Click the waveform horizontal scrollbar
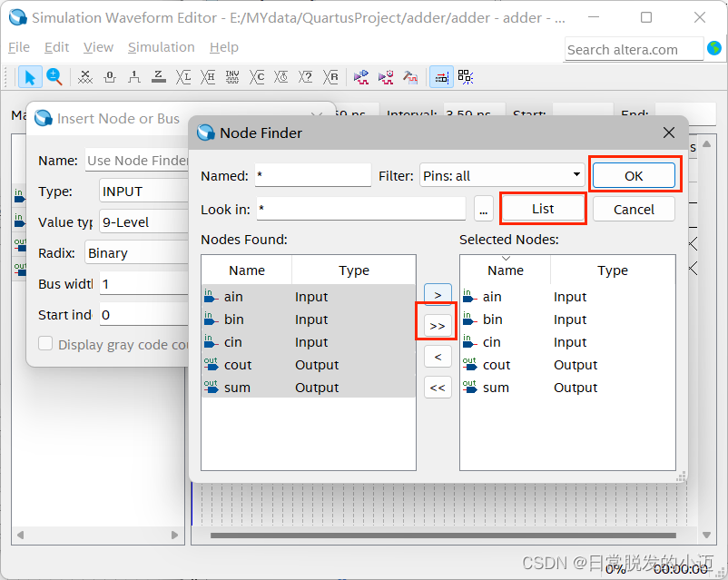The image size is (728, 580). pyautogui.click(x=443, y=535)
